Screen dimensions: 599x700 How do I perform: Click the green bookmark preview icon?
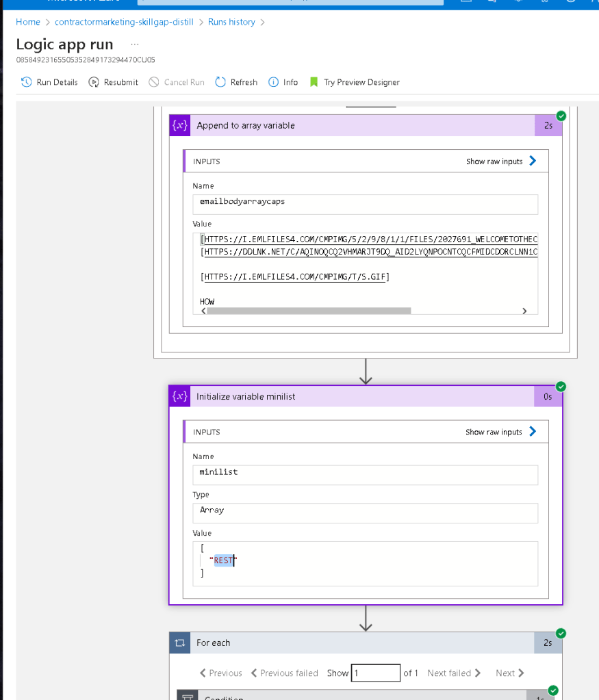point(314,82)
